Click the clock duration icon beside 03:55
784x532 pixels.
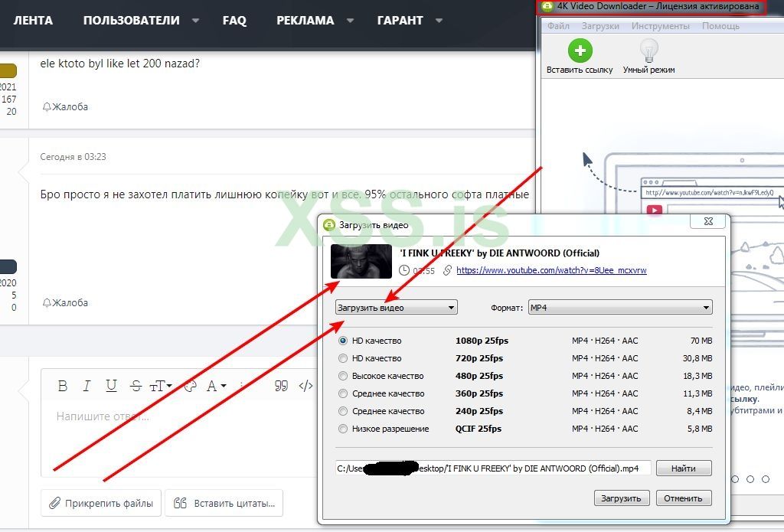click(x=404, y=270)
